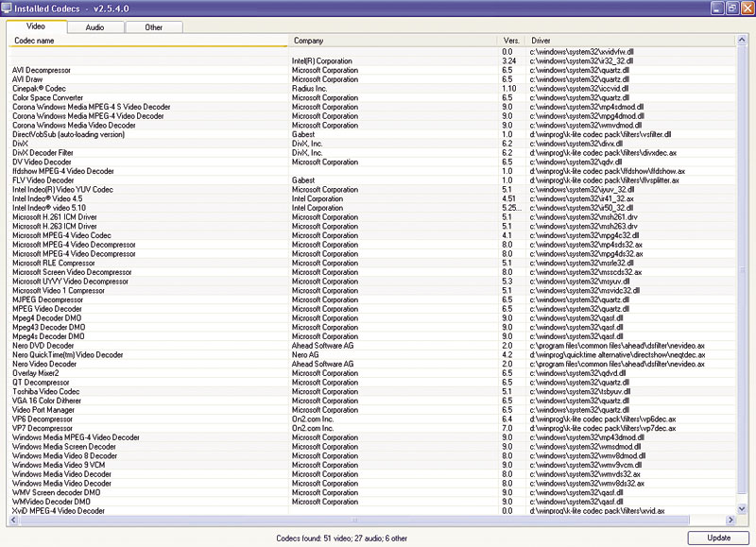
Task: Select the MPEG Video Decoder row
Action: tap(372, 308)
